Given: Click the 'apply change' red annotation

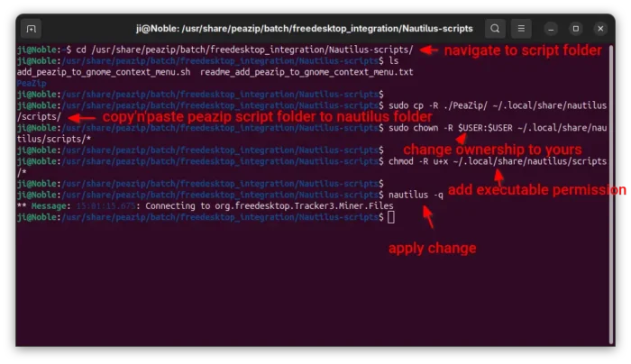Looking at the screenshot, I should point(432,248).
